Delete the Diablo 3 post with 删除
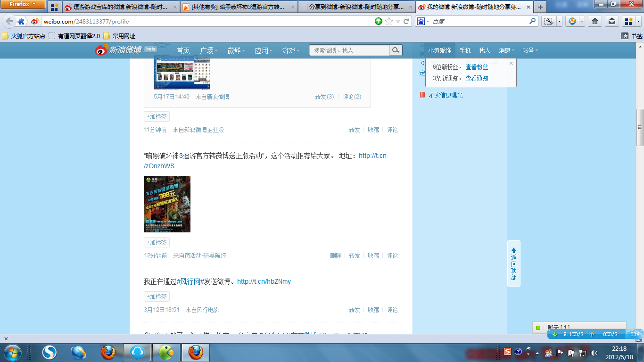The height and width of the screenshot is (362, 644). click(336, 255)
